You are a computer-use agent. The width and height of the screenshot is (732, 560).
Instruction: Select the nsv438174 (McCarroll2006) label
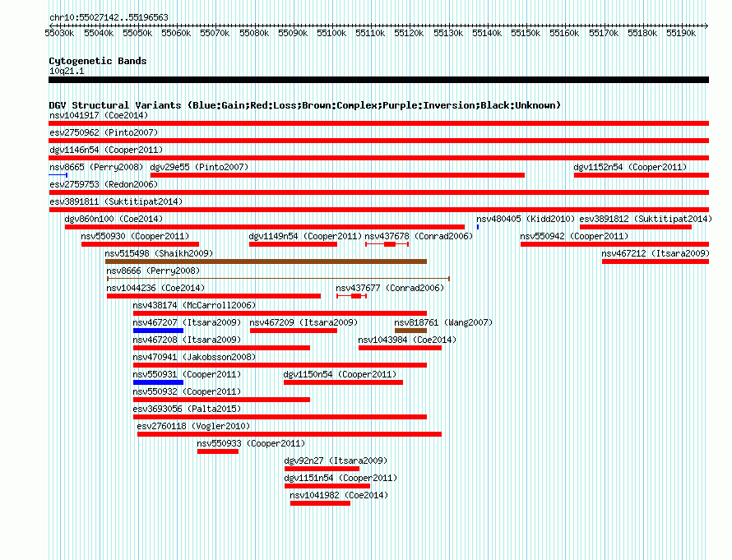pyautogui.click(x=194, y=305)
